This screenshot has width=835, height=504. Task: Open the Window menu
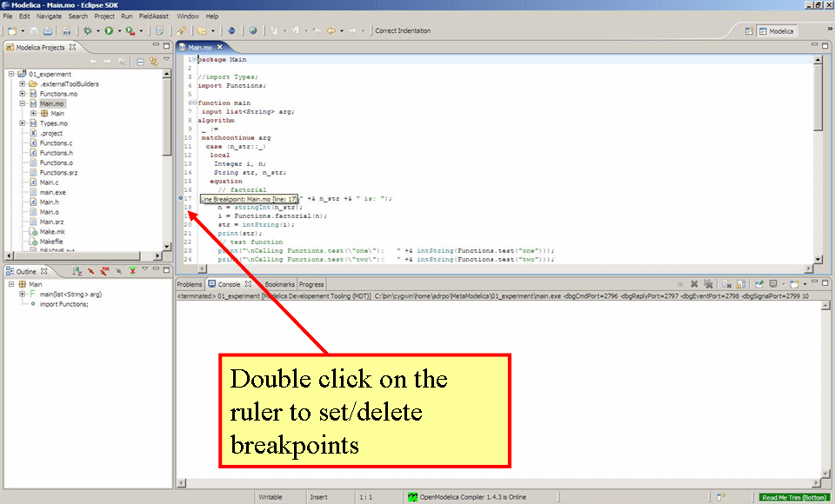188,16
